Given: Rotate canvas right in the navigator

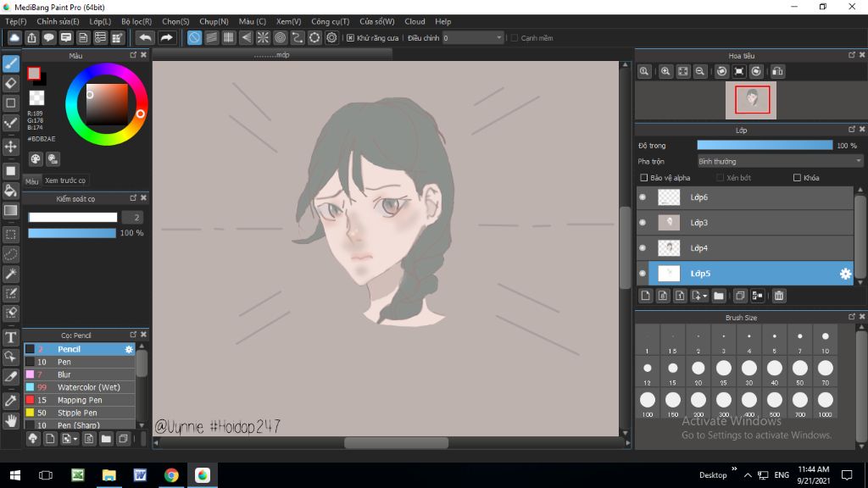Looking at the screenshot, I should click(x=756, y=71).
